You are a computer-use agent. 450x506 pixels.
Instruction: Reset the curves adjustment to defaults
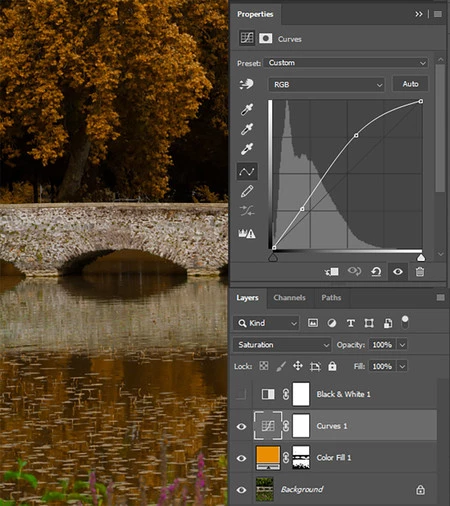(x=376, y=272)
